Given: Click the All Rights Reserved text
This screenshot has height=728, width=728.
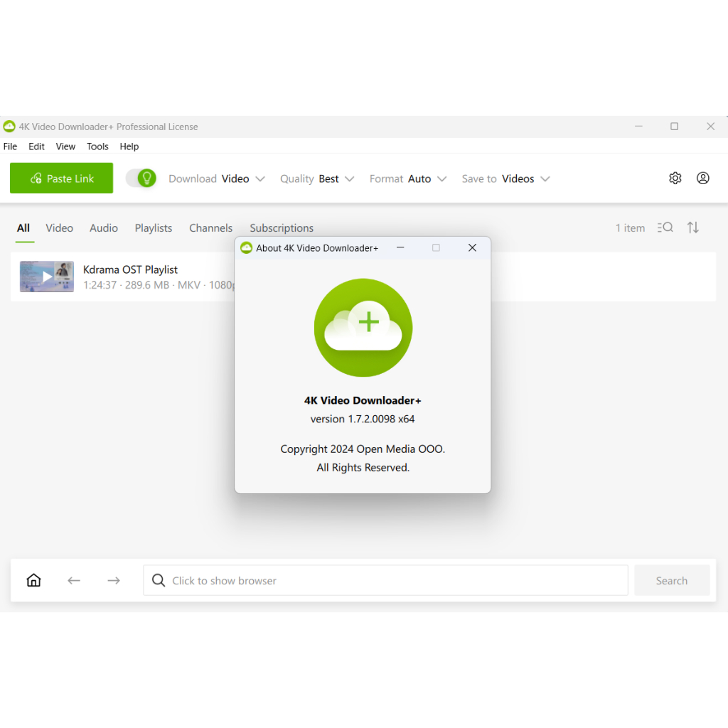Looking at the screenshot, I should coord(363,468).
